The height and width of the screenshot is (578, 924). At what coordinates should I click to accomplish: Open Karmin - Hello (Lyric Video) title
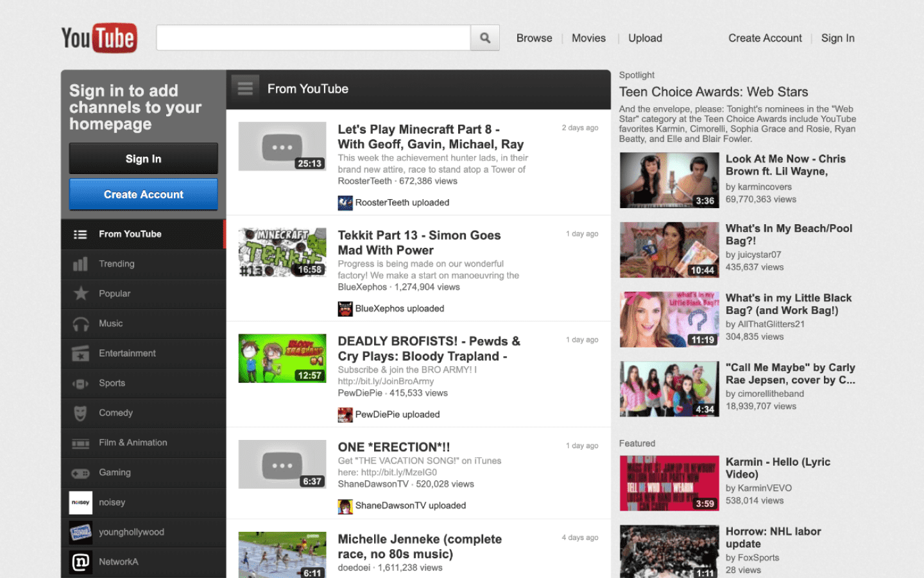coord(778,468)
